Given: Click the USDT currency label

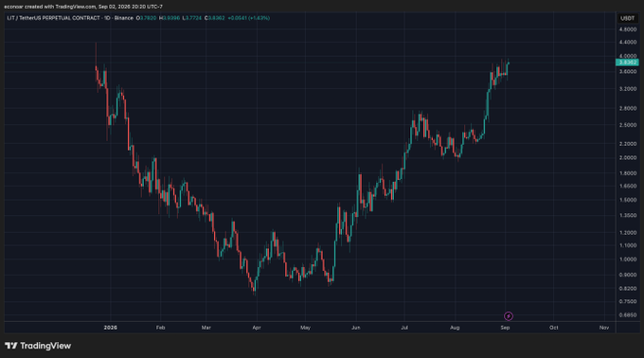Looking at the screenshot, I should (x=627, y=18).
